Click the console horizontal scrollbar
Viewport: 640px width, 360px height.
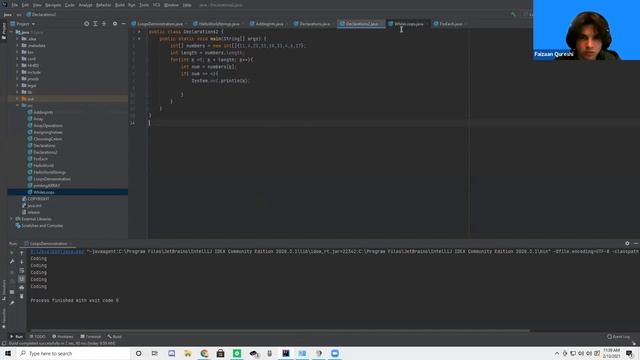coord(280,331)
